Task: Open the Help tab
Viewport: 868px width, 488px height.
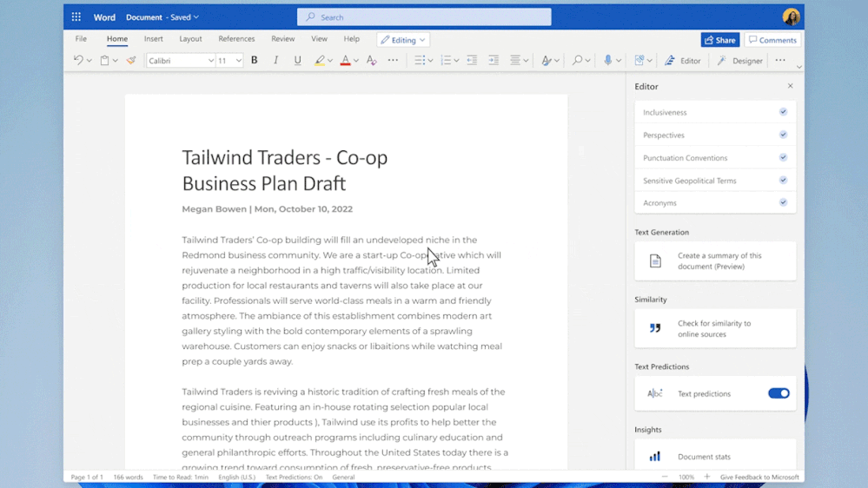Action: 352,39
